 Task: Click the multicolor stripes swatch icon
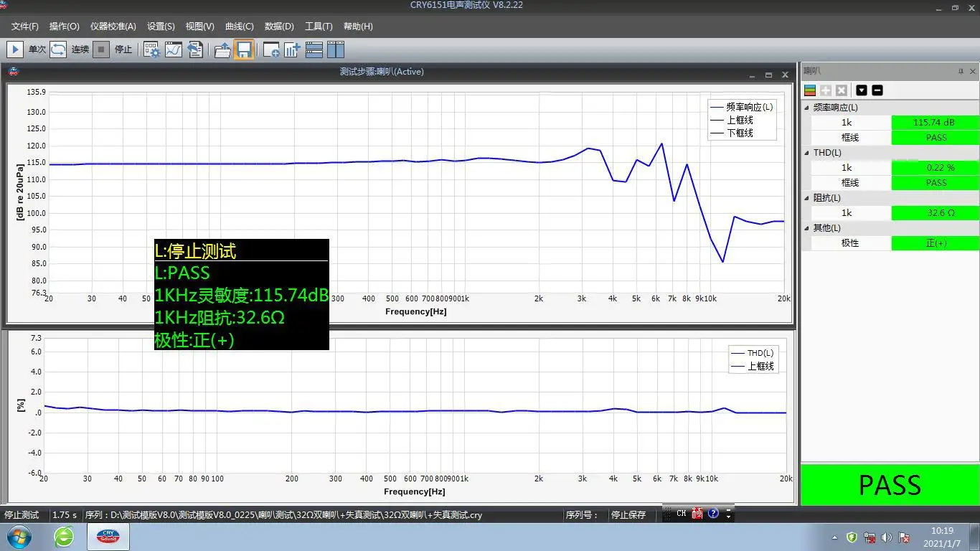[810, 90]
